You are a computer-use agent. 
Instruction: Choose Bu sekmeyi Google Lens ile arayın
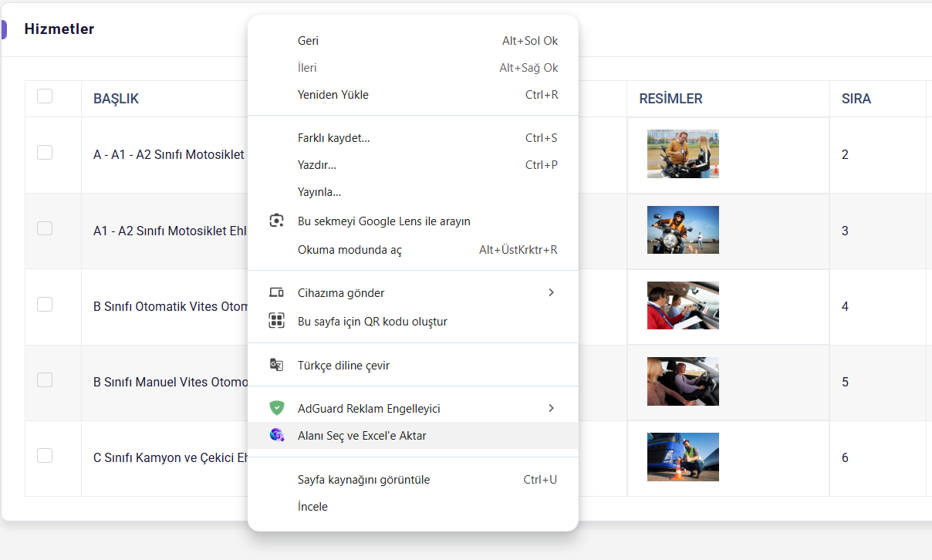click(x=413, y=221)
